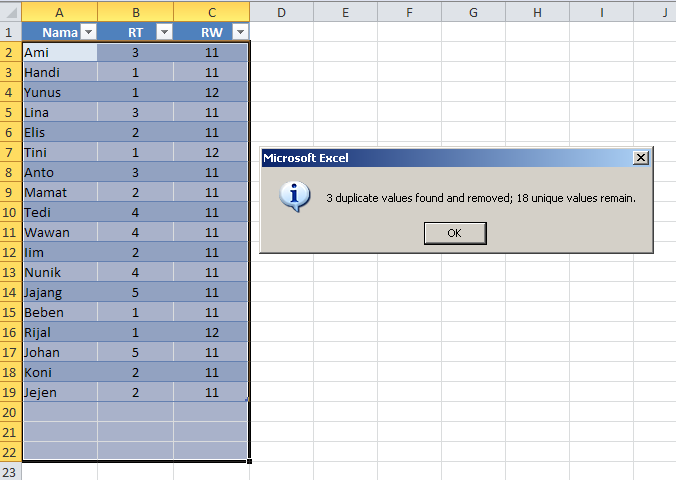
Task: Select column F header
Action: point(409,13)
